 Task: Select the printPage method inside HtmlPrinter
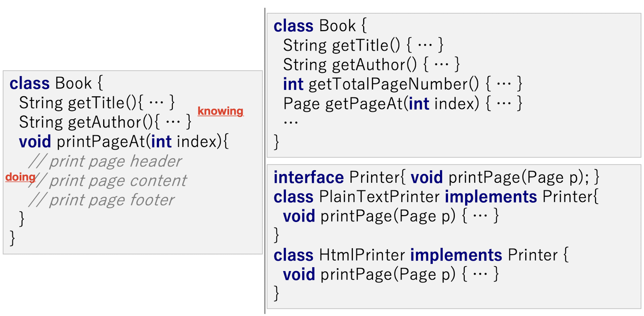391,275
